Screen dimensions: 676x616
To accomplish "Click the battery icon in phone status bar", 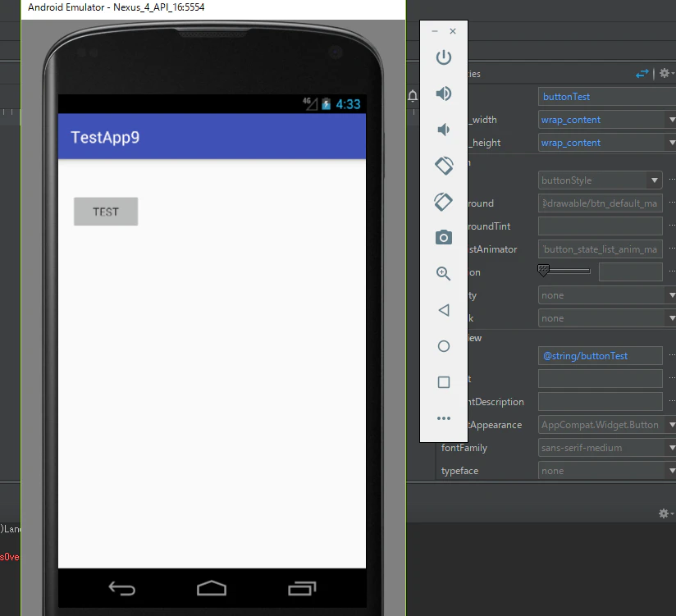I will (327, 104).
